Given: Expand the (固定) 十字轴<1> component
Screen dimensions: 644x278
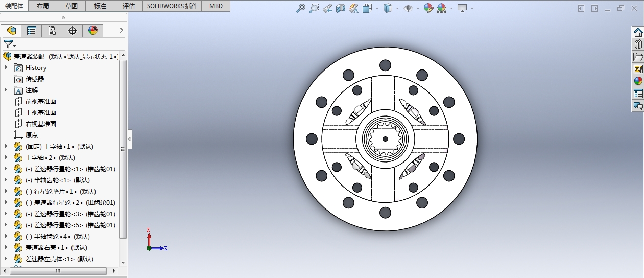Looking at the screenshot, I should [6, 146].
